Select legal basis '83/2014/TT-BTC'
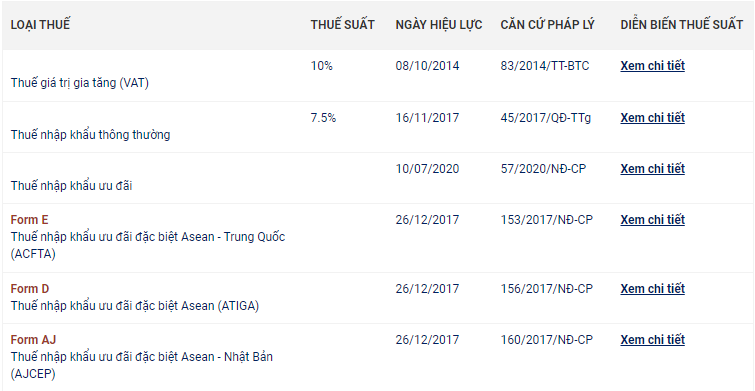Viewport: 755px width, 391px height. point(545,66)
